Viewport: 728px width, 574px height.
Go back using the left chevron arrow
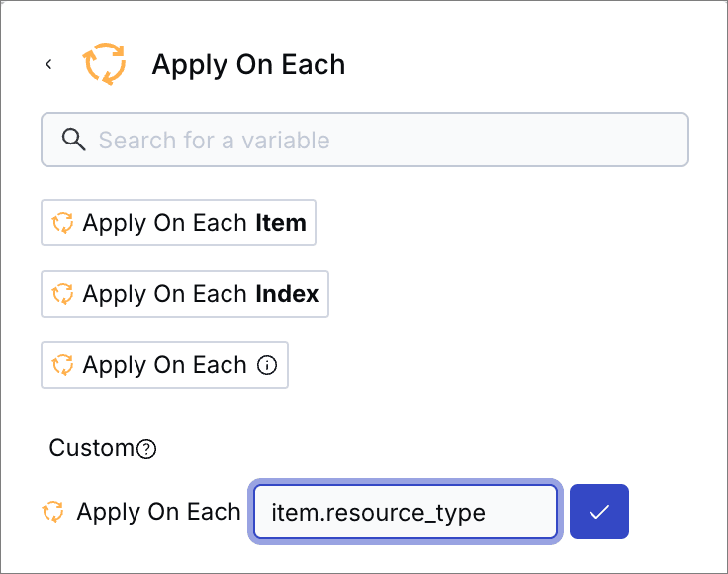(48, 64)
